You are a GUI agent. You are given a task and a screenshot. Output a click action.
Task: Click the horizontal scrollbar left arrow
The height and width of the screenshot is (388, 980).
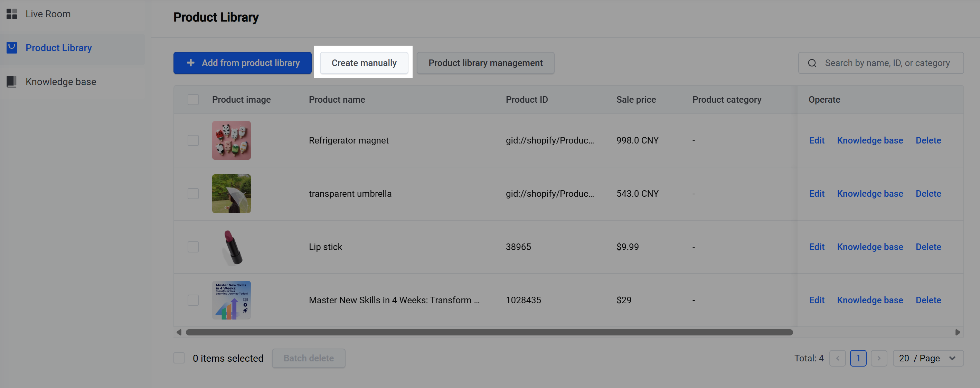(x=179, y=332)
